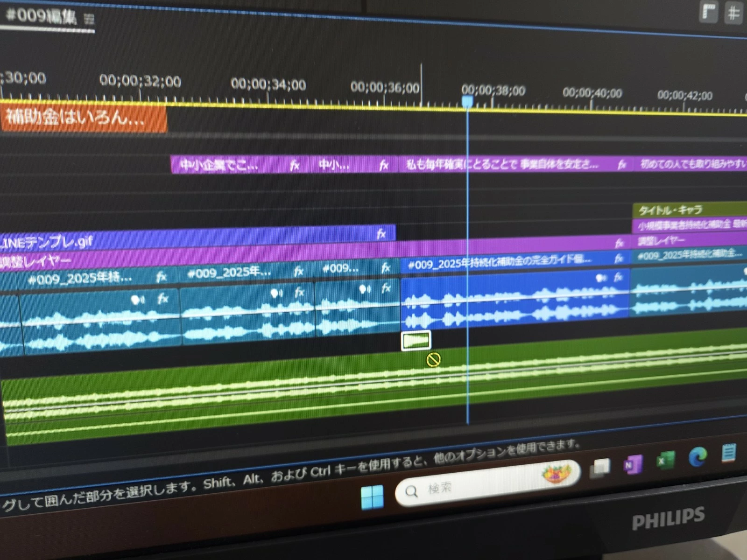The height and width of the screenshot is (560, 747).
Task: Click fx badge on audio below #009_2025年… clip
Action: [300, 293]
